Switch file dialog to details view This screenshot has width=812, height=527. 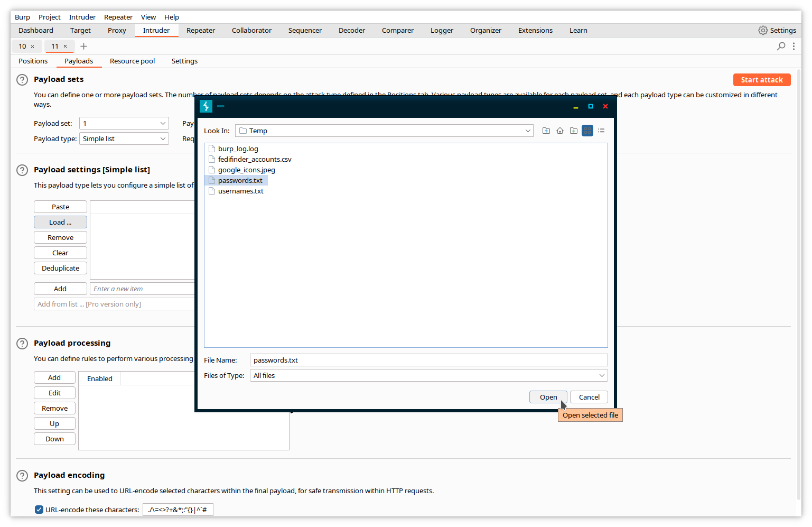(x=601, y=131)
